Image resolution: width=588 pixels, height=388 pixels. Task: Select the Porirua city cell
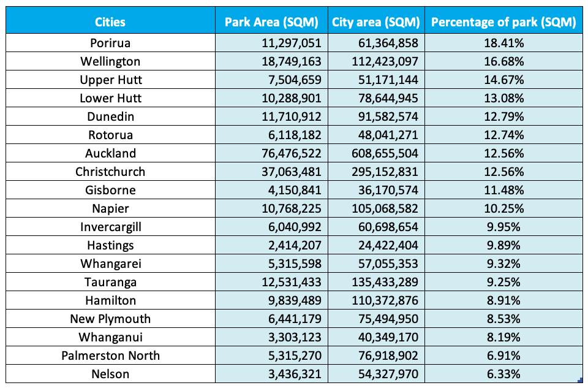click(110, 43)
